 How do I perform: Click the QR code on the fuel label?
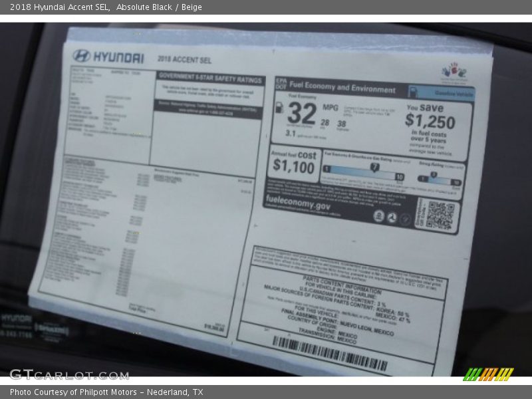pos(440,215)
